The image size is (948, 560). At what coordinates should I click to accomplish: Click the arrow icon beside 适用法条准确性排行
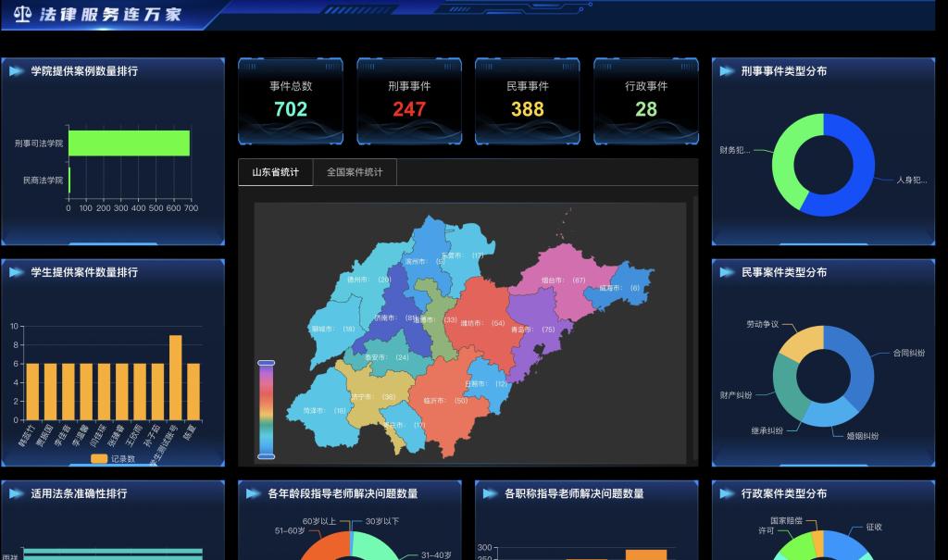16,494
